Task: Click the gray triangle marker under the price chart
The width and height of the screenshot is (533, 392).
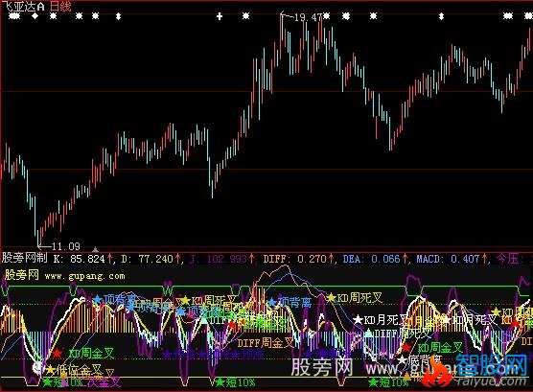Action: point(96,249)
